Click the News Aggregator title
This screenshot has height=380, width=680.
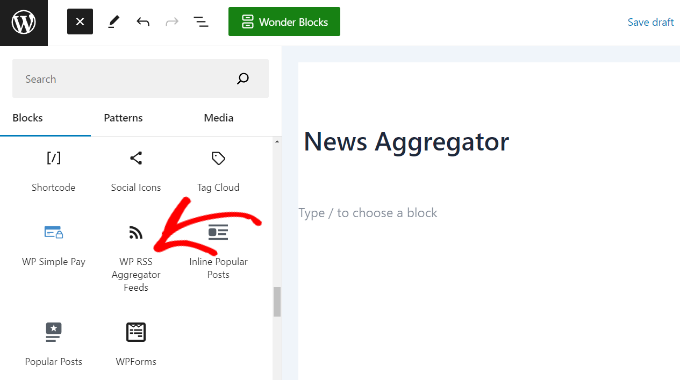click(406, 142)
